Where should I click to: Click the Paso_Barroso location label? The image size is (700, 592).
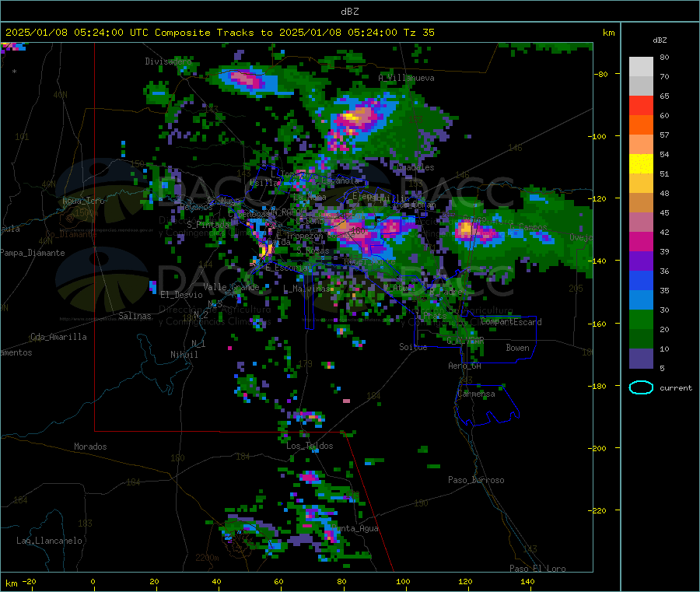coord(476,480)
